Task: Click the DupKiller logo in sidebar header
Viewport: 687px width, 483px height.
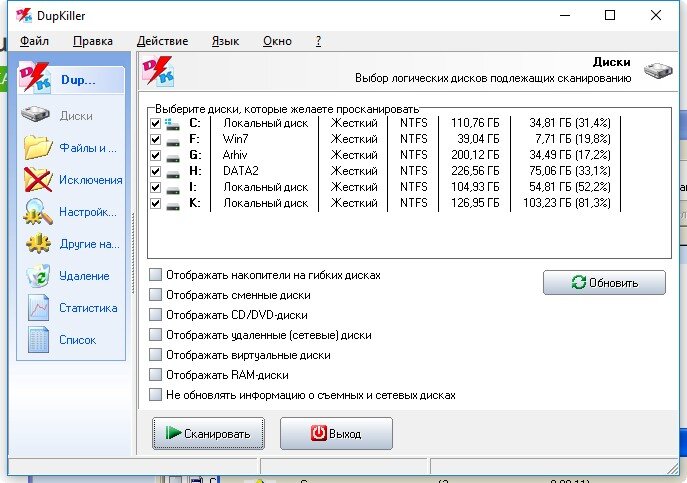Action: pos(34,78)
